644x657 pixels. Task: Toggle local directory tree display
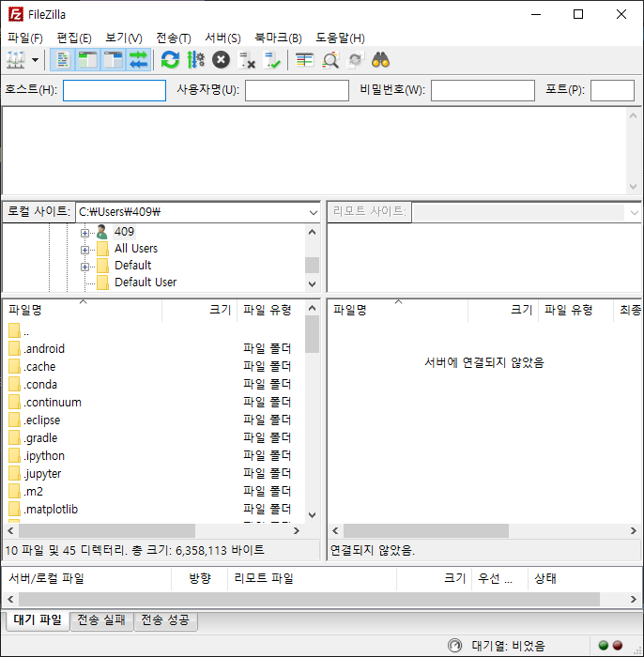88,60
